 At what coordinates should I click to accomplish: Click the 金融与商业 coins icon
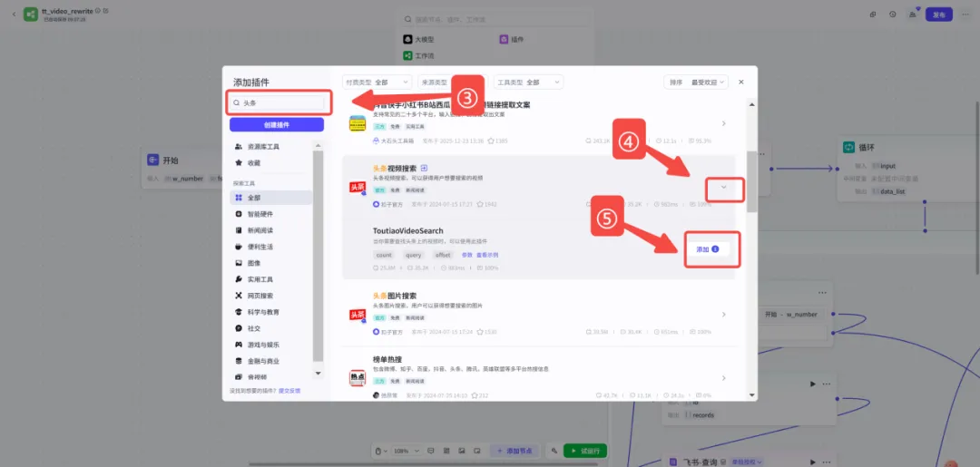click(x=239, y=361)
